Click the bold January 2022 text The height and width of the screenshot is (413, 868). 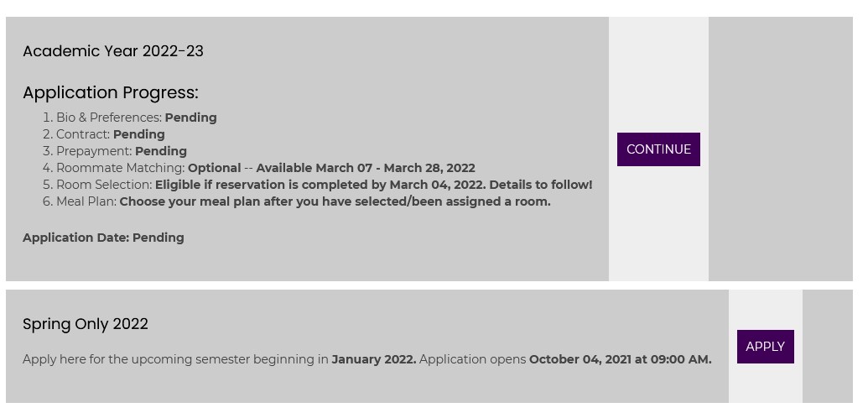click(x=373, y=359)
